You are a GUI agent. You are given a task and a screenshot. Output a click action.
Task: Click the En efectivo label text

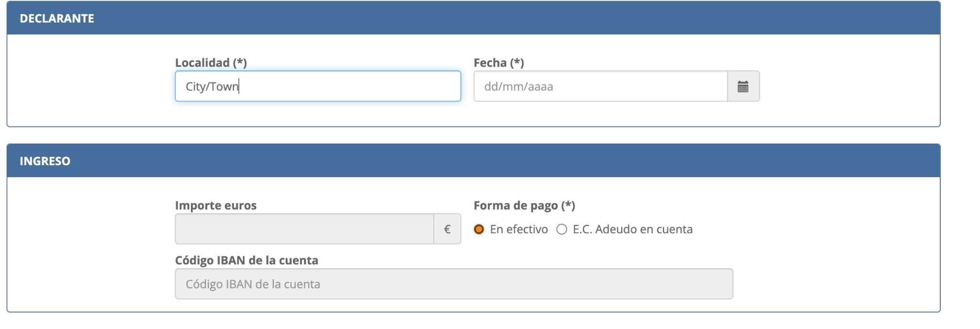pos(519,229)
